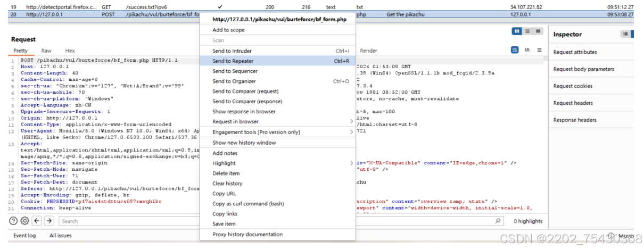Switch to combined tabs layout icon
Screen dimensions: 644x249
coord(538,31)
